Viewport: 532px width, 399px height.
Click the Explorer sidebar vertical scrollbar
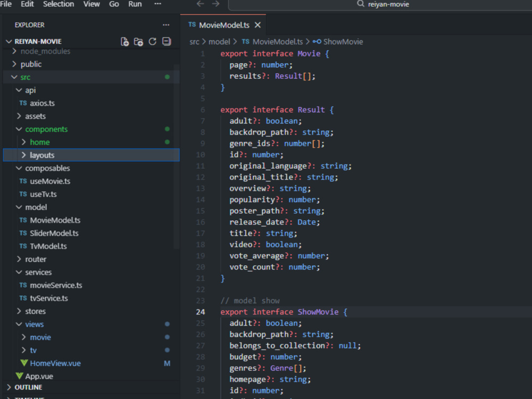pos(177,156)
